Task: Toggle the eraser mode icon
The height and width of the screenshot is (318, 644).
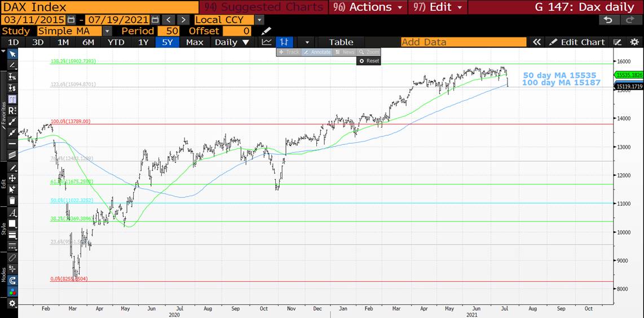Action: click(x=12, y=258)
